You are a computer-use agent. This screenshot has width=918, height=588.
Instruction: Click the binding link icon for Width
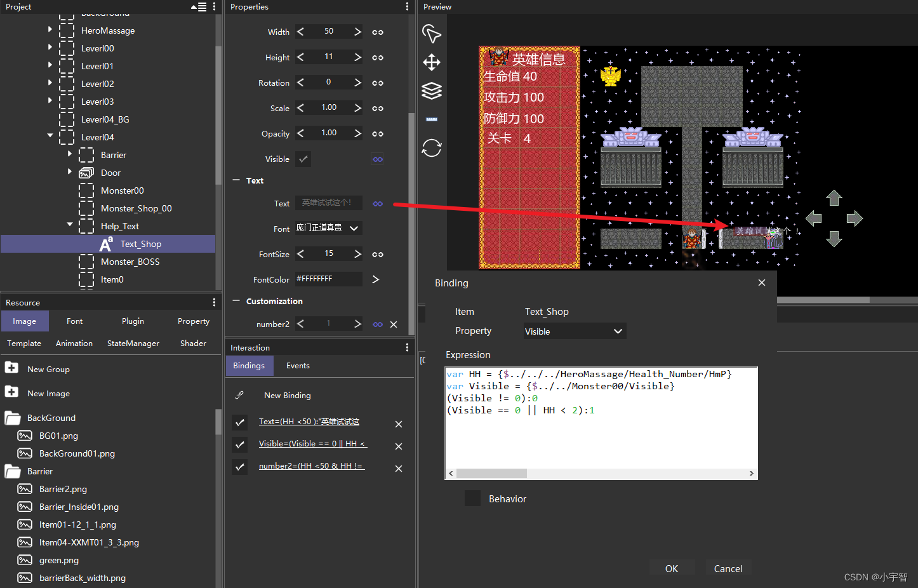coord(378,32)
